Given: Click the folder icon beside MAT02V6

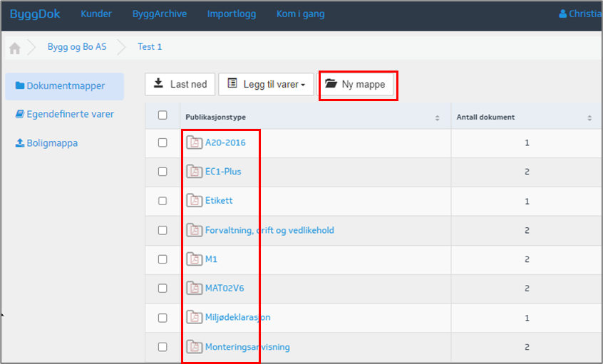Looking at the screenshot, I should [194, 288].
